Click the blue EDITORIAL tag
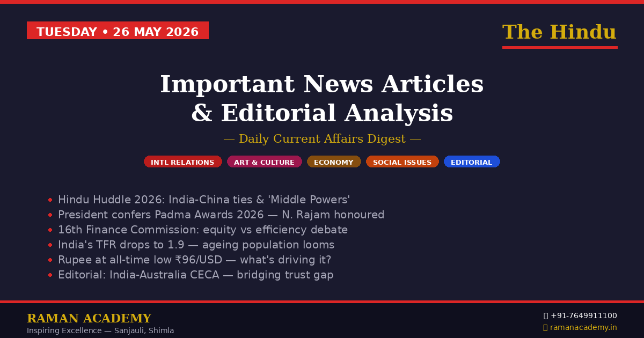The height and width of the screenshot is (338, 644). coord(472,161)
